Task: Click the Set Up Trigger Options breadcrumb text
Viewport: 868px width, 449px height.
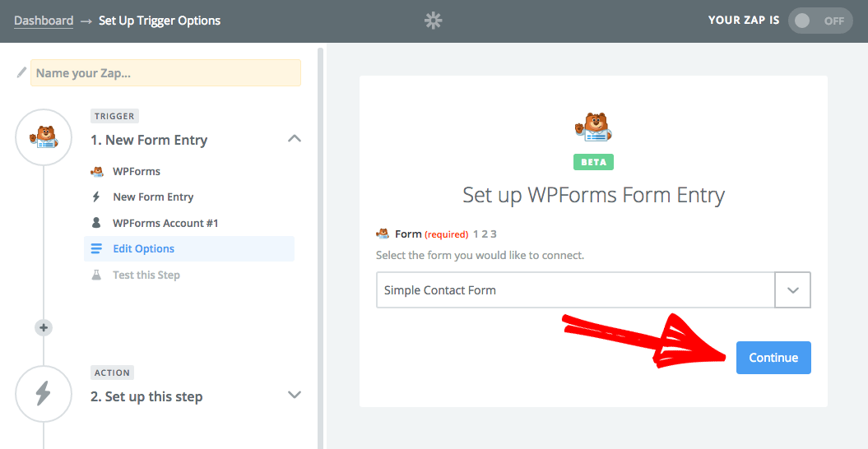Action: pos(160,21)
